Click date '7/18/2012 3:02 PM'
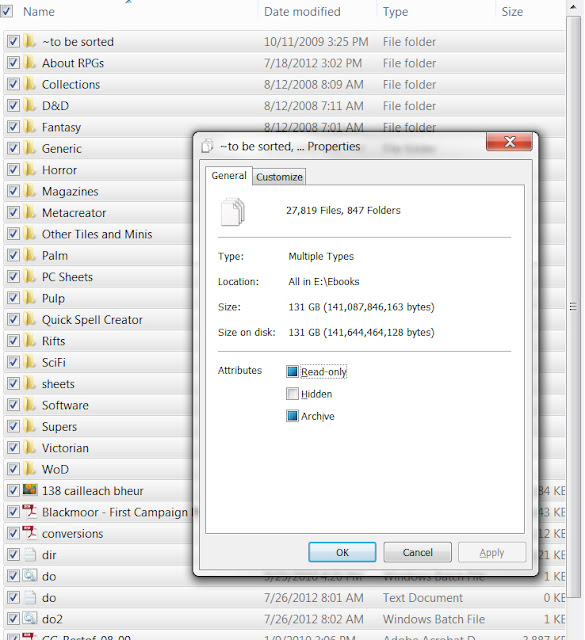 coord(313,63)
